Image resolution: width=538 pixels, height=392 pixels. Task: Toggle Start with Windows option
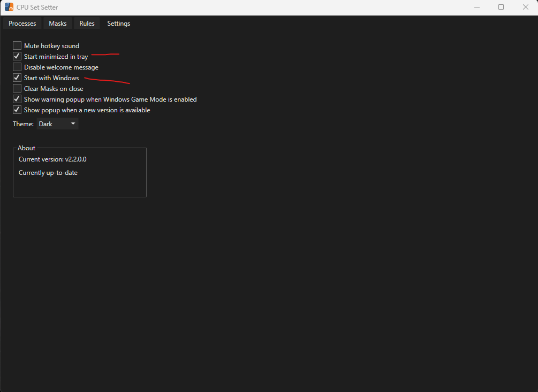tap(17, 78)
